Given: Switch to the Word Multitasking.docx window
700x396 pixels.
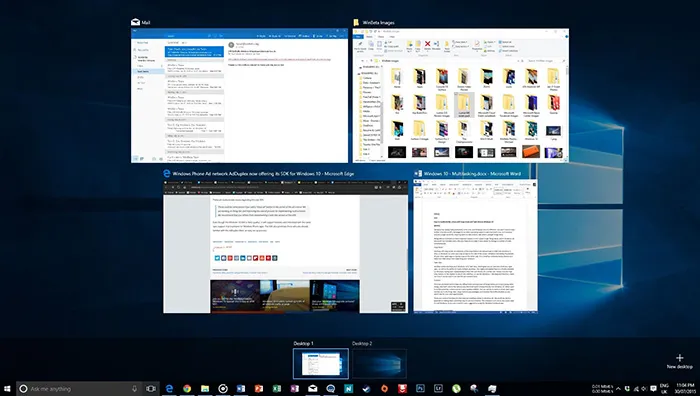Looking at the screenshot, I should point(475,246).
